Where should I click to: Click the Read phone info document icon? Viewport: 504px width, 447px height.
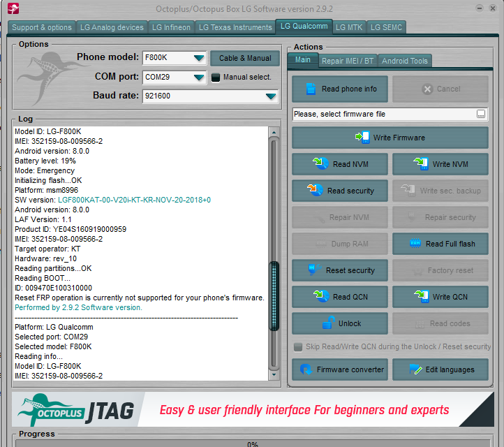[311, 89]
